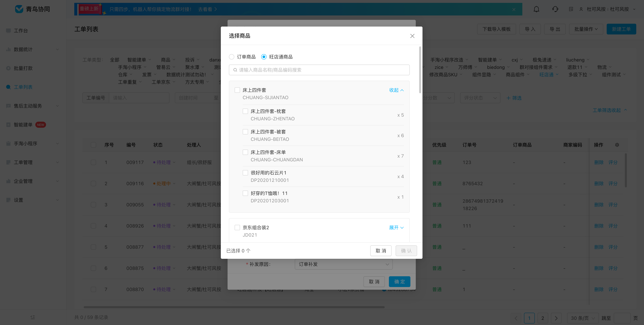
Task: Select the 旺店通 work order type
Action: (x=546, y=75)
